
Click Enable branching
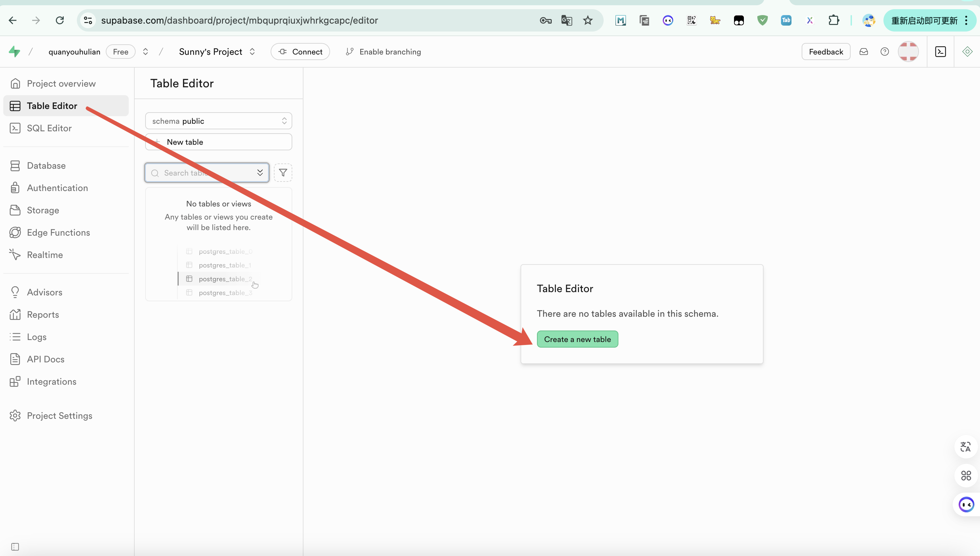tap(383, 52)
